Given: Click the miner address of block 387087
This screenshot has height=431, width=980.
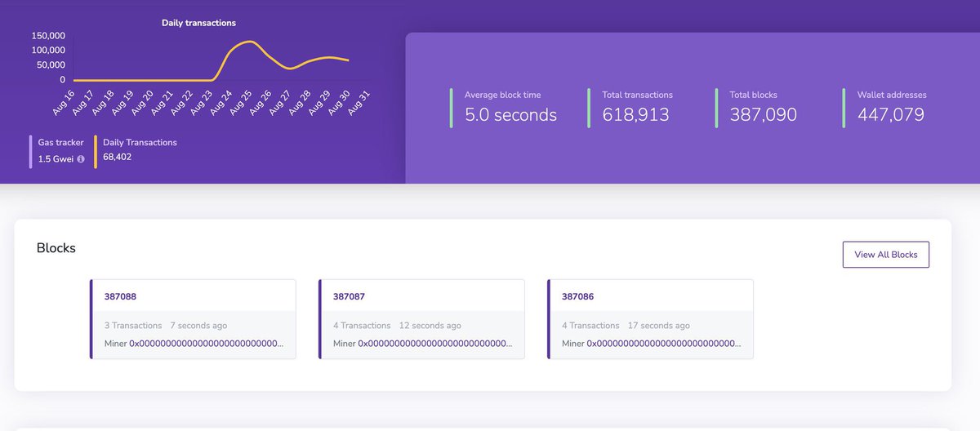Looking at the screenshot, I should 435,344.
